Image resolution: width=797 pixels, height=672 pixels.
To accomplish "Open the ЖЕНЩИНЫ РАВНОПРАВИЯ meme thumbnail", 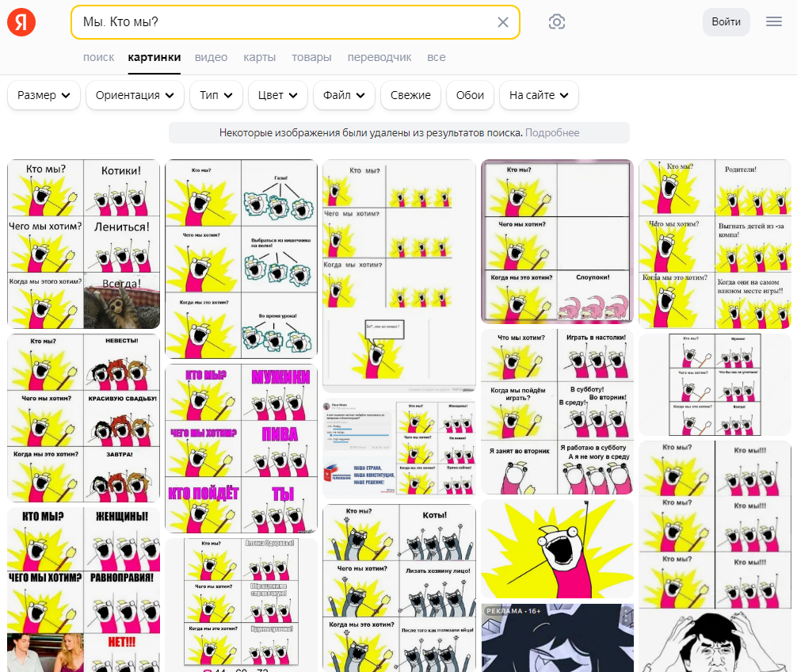I will click(83, 590).
